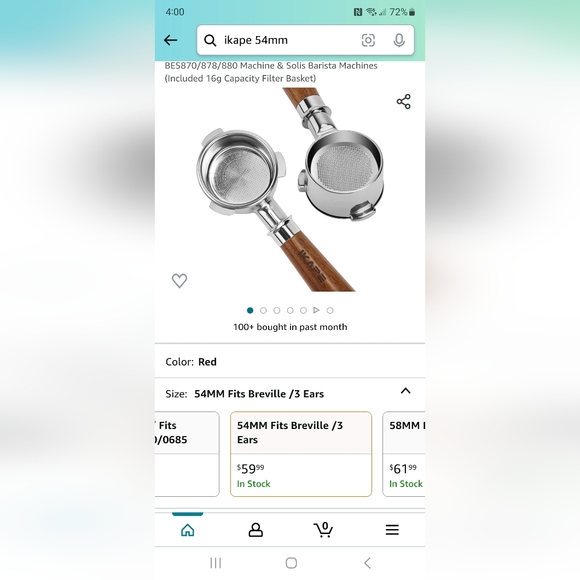Open the main portafilter product image

[x=290, y=189]
